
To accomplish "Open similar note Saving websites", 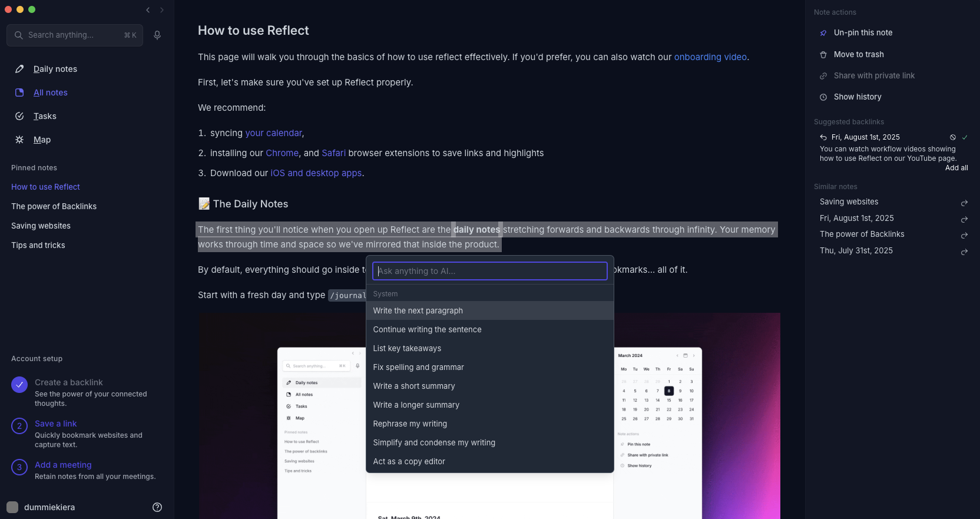I will point(849,202).
